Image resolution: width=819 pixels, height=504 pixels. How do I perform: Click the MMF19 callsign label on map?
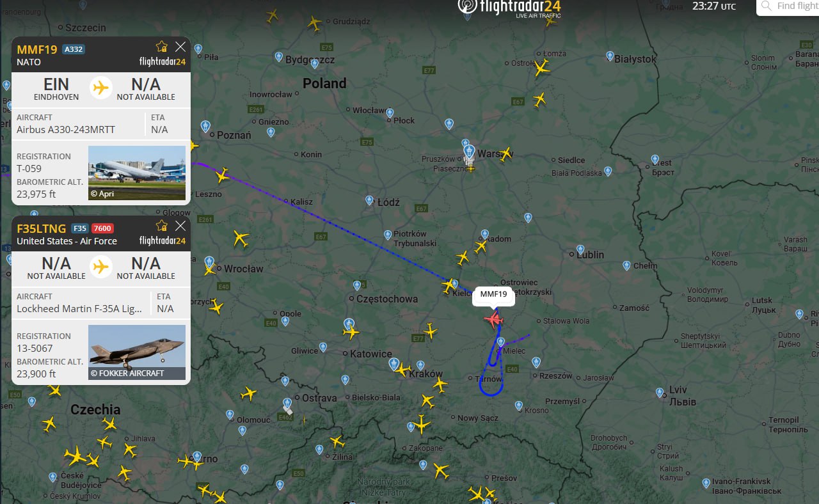coord(493,294)
